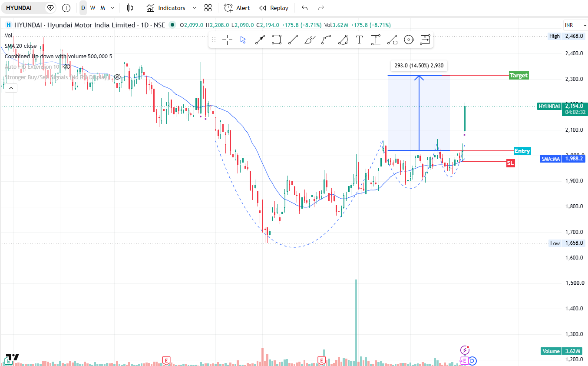This screenshot has width=588, height=366.
Task: Select the crosshair cursor tool
Action: tap(227, 40)
